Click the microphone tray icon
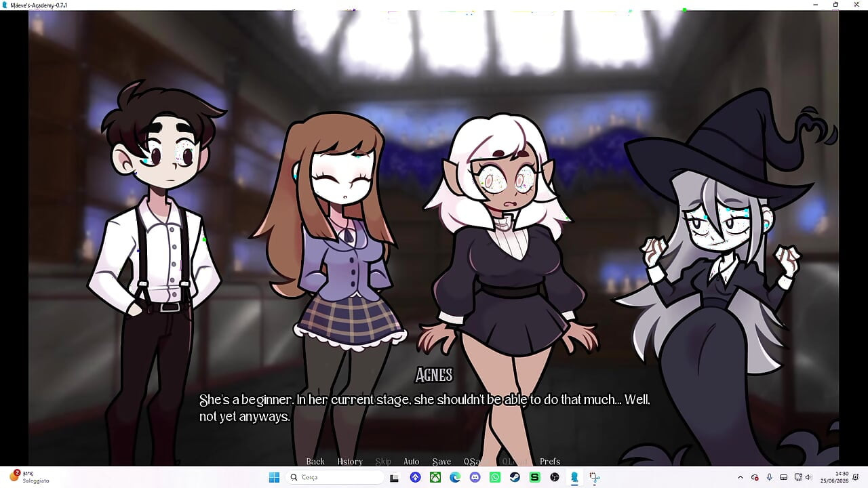This screenshot has width=868, height=488. (x=770, y=477)
